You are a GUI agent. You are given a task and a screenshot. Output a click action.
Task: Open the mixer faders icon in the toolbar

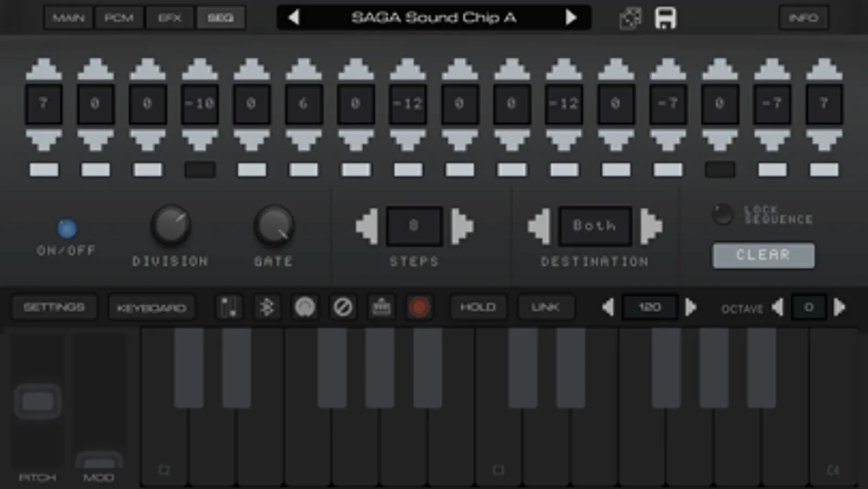tap(229, 308)
